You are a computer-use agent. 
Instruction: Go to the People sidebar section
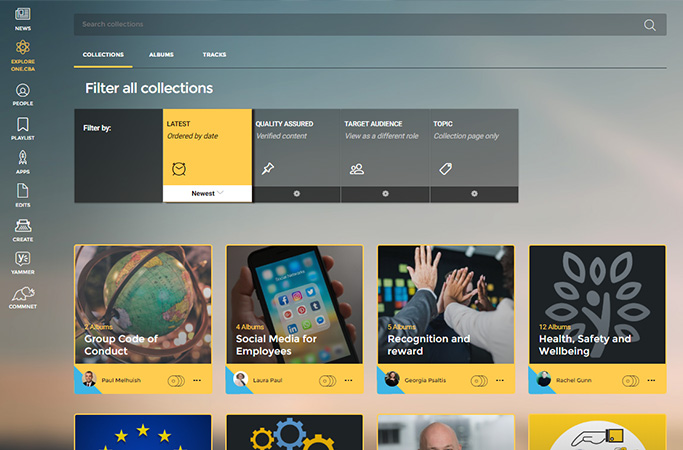(23, 90)
